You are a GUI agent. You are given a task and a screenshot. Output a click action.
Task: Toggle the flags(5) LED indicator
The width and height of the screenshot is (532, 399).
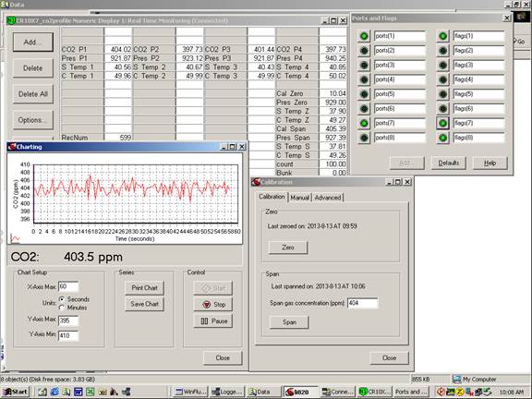pyautogui.click(x=442, y=94)
